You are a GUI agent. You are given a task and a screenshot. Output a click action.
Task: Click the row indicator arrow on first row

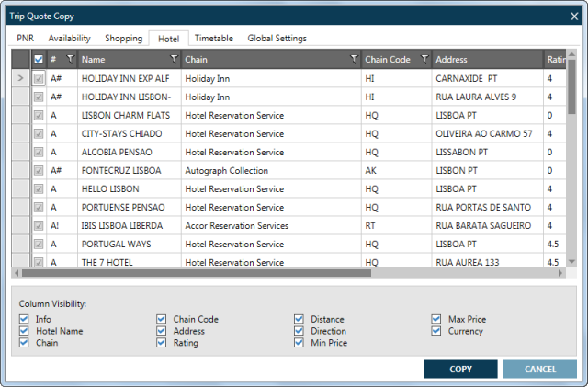point(20,78)
